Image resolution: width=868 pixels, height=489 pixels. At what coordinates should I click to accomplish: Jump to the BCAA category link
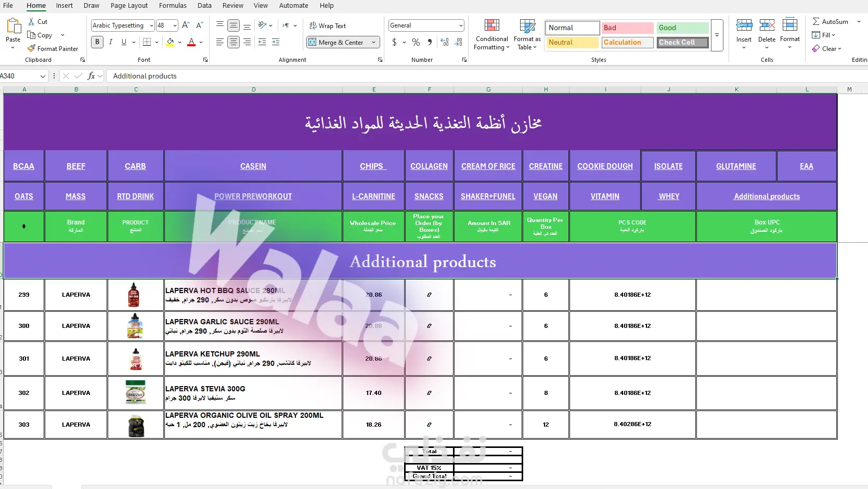[23, 166]
